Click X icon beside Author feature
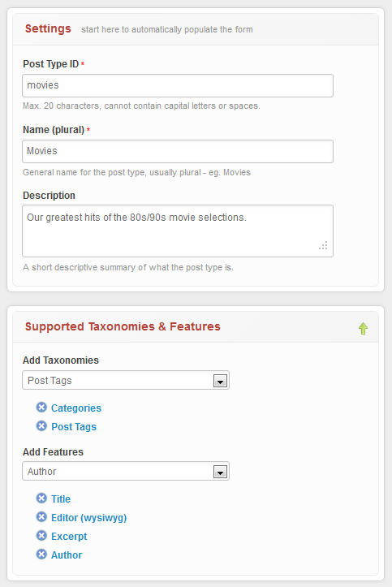Viewport: 392px width, 587px height. click(x=41, y=554)
